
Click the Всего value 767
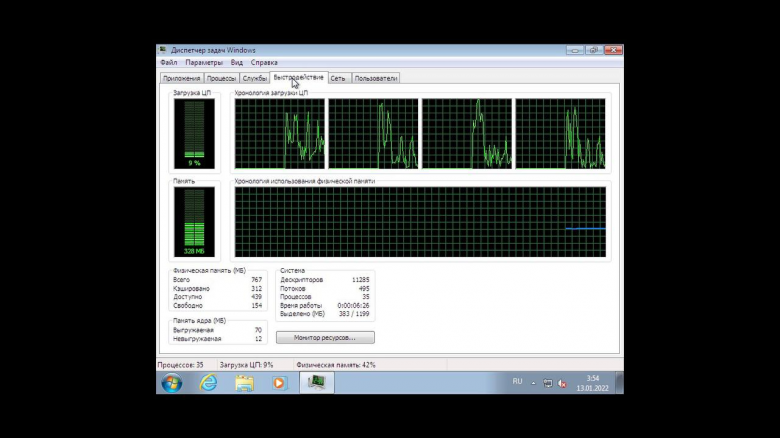click(x=256, y=280)
